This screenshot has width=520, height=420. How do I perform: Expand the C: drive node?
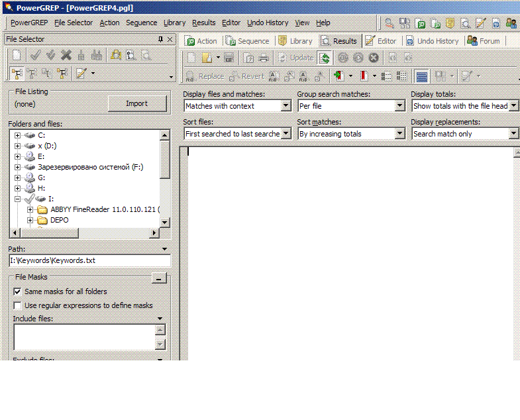pos(17,135)
